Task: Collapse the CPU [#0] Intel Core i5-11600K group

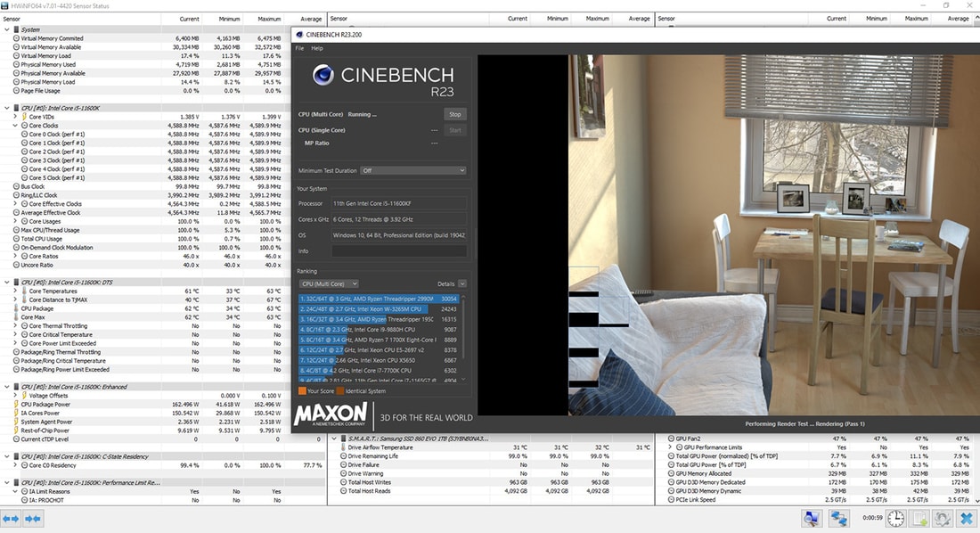Action: coord(7,108)
